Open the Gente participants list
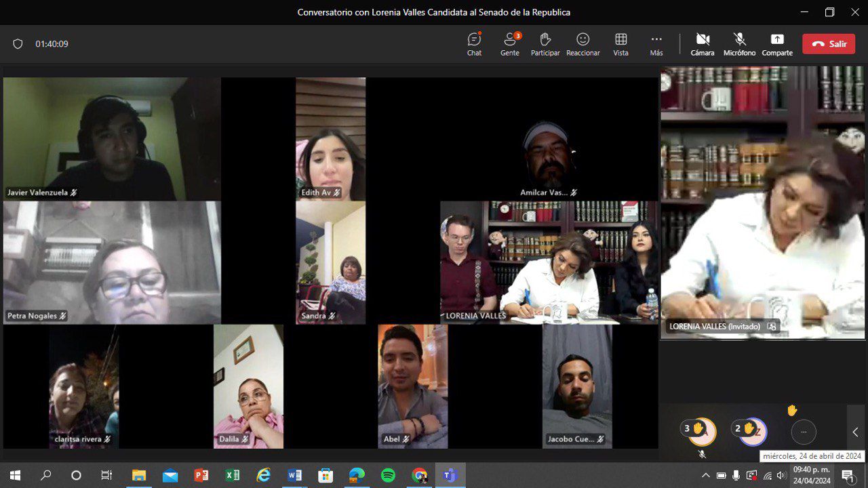The image size is (868, 488). (x=510, y=44)
